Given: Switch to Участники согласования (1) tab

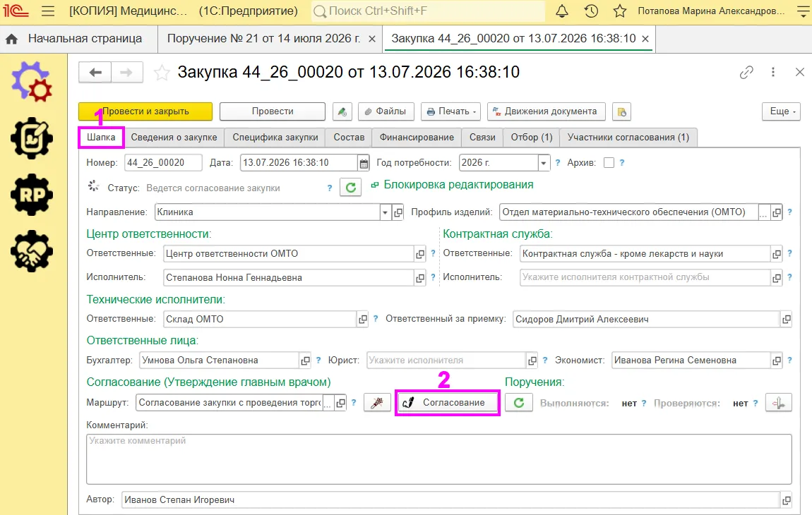Looking at the screenshot, I should 628,138.
